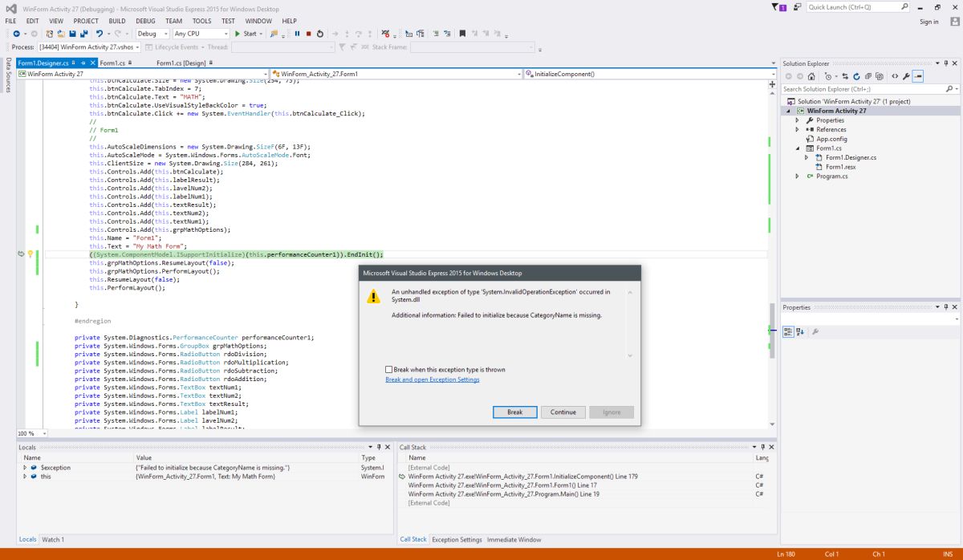The height and width of the screenshot is (560, 963).
Task: Pin the Solution Explorer panel
Action: [x=945, y=63]
